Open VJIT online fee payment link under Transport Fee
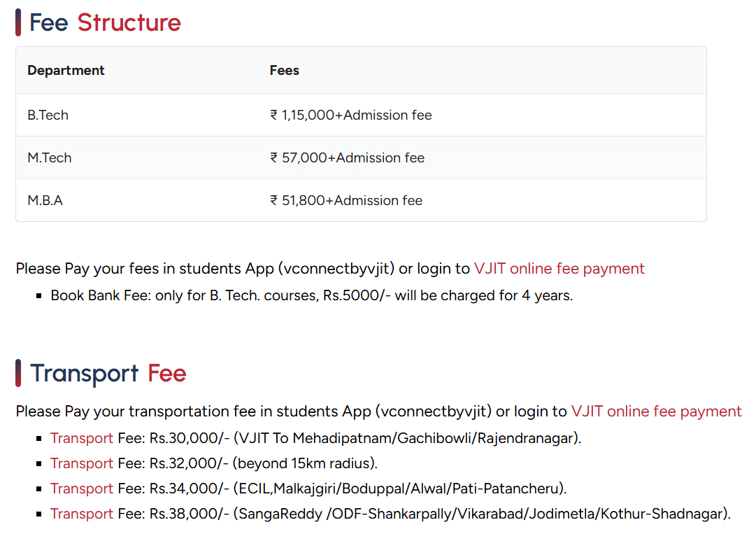Image resolution: width=756 pixels, height=548 pixels. [656, 412]
